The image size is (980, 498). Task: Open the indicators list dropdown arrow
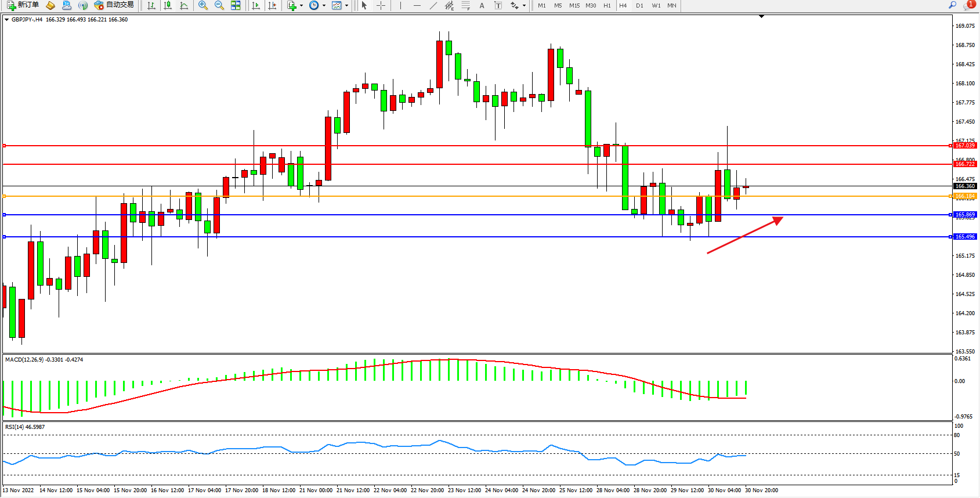click(x=301, y=5)
